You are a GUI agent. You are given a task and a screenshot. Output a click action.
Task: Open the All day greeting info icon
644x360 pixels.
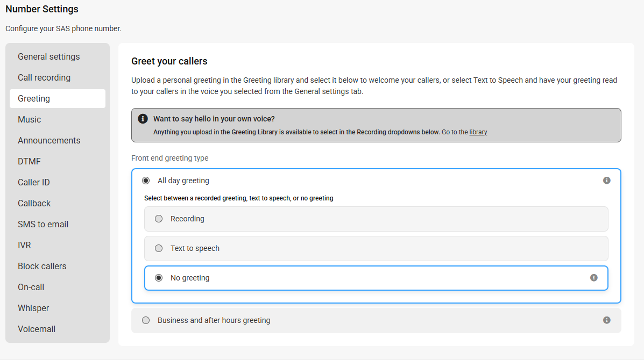click(607, 181)
